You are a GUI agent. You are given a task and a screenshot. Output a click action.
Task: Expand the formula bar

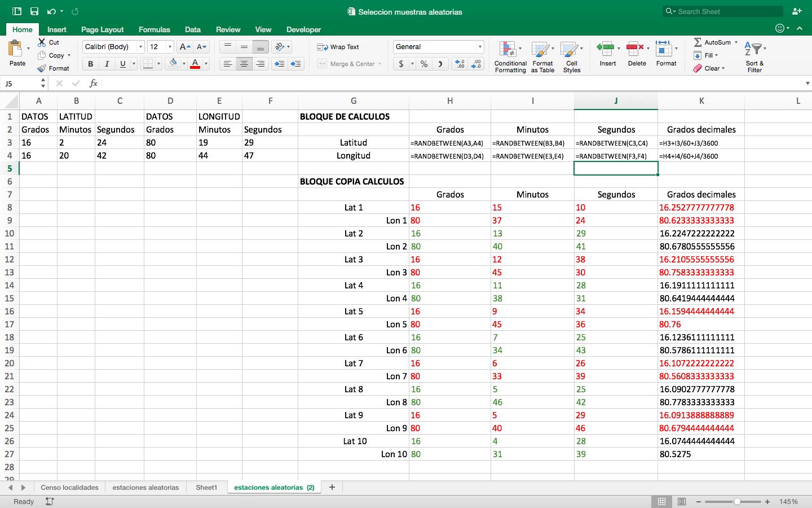point(807,84)
